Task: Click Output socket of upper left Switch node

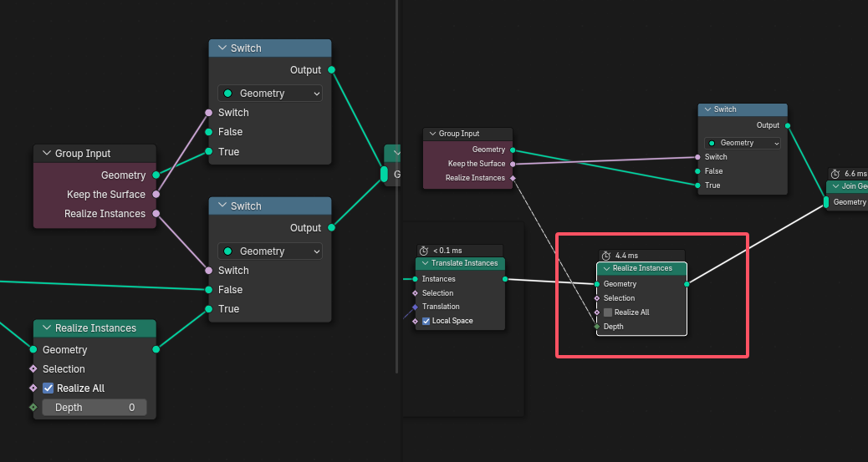Action: coord(331,69)
